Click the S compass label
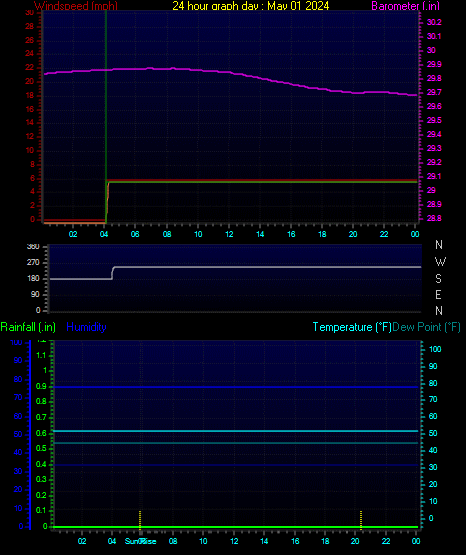Viewport: 466px width, 555px height. (x=438, y=279)
